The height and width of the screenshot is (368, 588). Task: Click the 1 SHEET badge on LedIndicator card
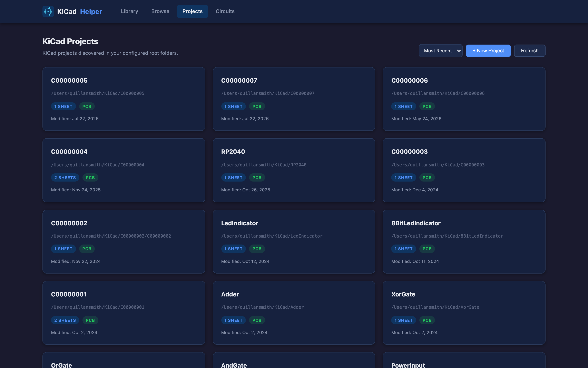point(233,249)
